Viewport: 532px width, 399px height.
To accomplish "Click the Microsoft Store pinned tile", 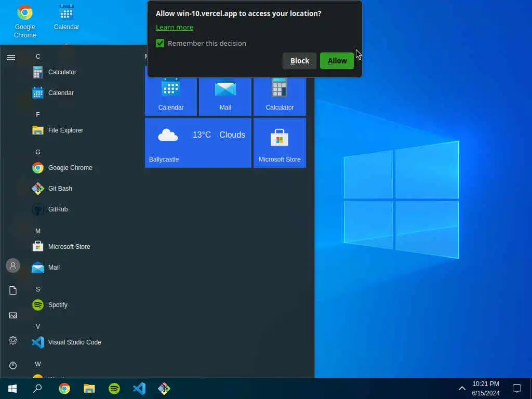I will [280, 143].
